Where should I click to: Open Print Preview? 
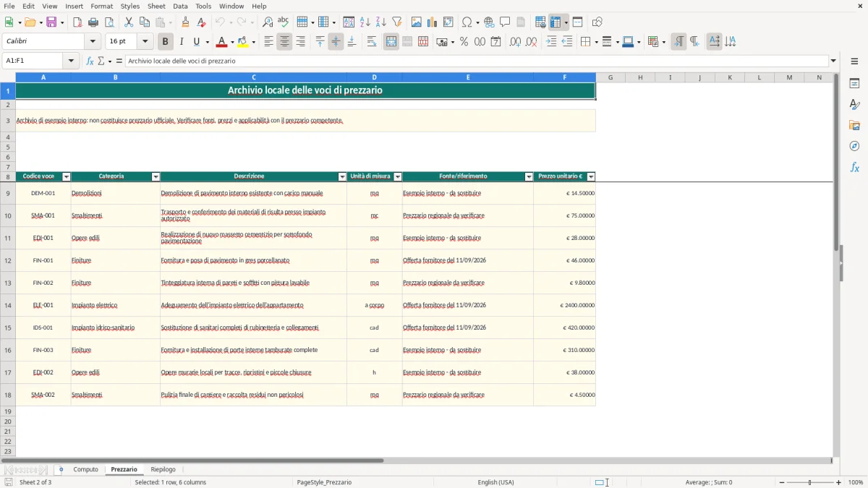point(109,22)
